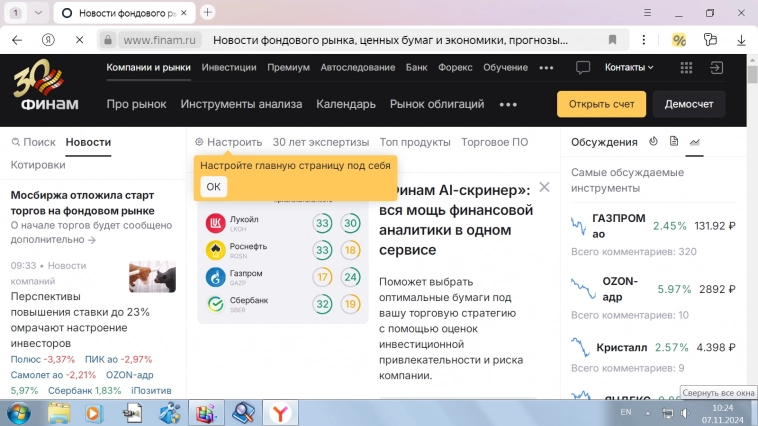The image size is (758, 426).
Task: Stop the page loading with X button
Action: (79, 40)
